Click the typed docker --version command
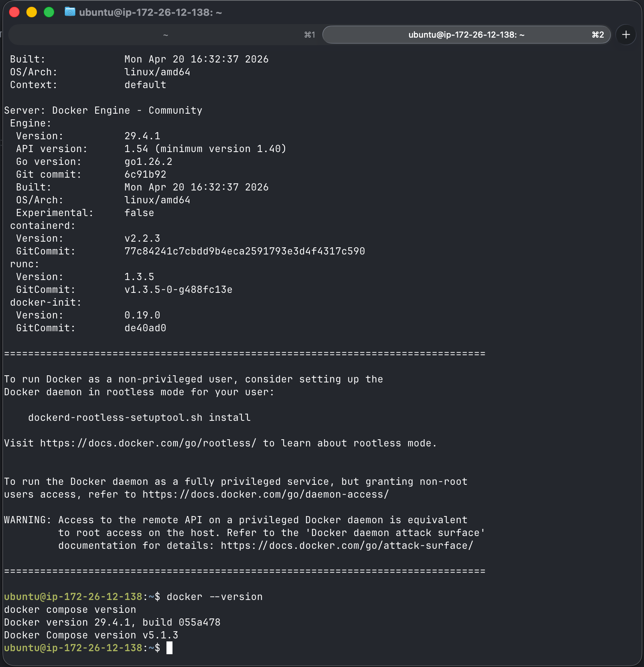 pyautogui.click(x=215, y=597)
